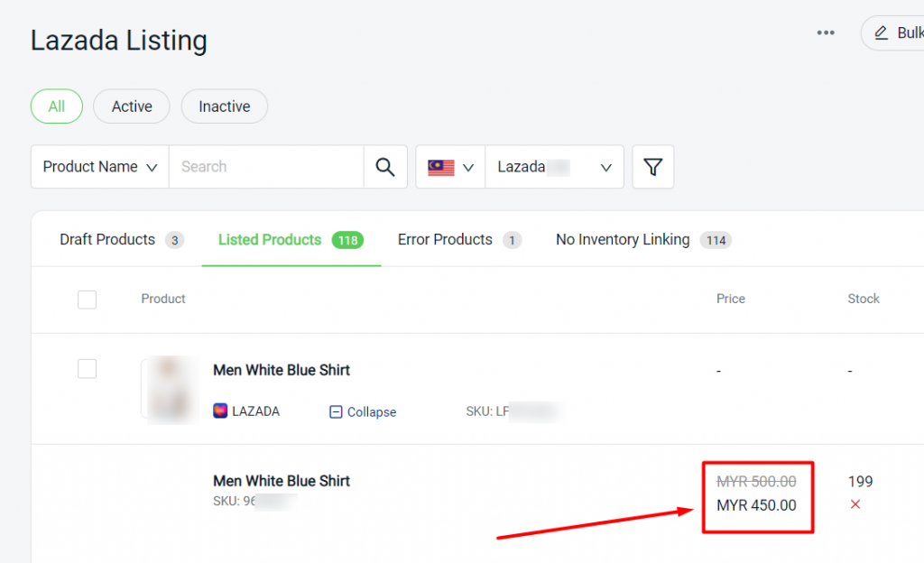Filter listings by Inactive status
924x563 pixels.
225,106
